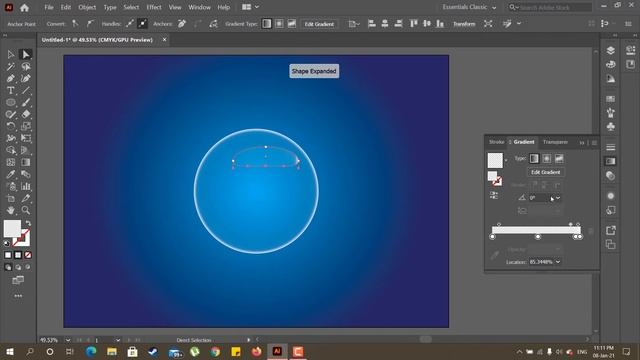Open the gradient stop Location dropdown

(558, 262)
